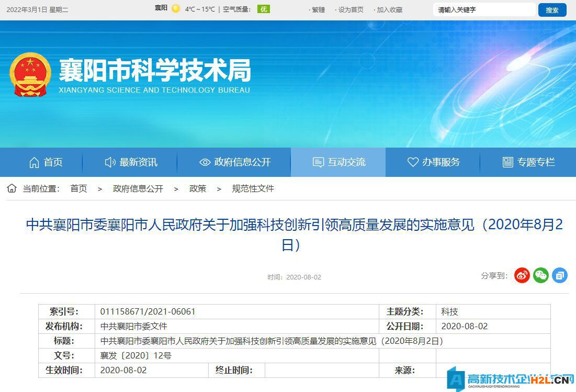This screenshot has width=576, height=392.
Task: Share the article to Weibo
Action: tap(522, 275)
